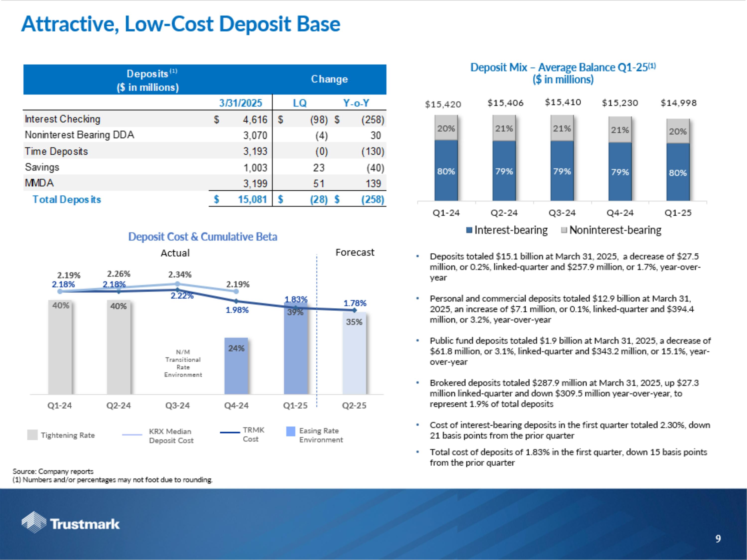Click the KRX Median Deposit Cost legend line
The width and height of the screenshot is (747, 560).
(132, 435)
